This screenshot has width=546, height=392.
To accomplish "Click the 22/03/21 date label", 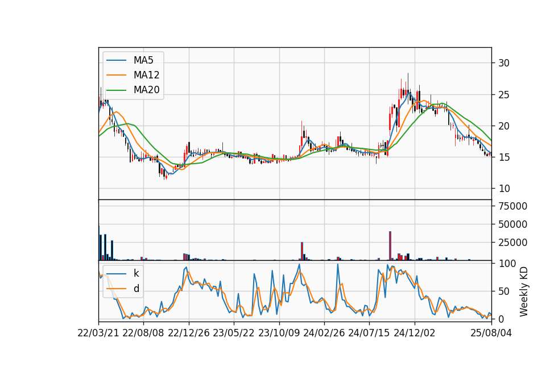I will point(98,333).
